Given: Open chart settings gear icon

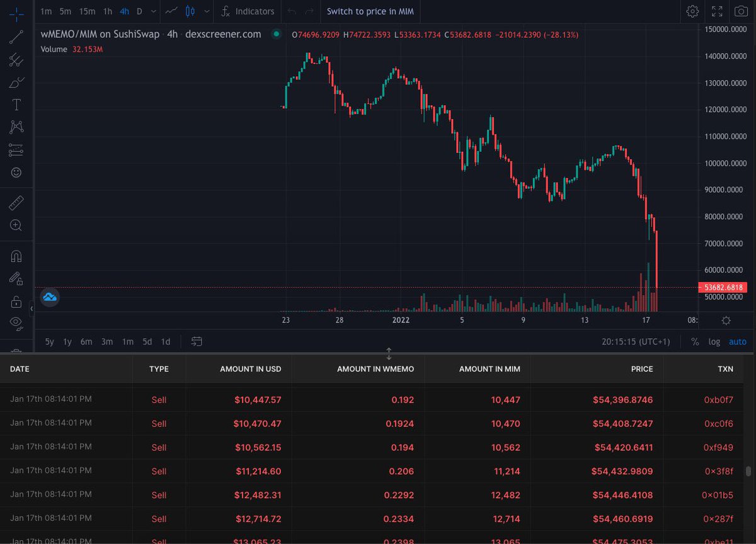Looking at the screenshot, I should (x=692, y=11).
